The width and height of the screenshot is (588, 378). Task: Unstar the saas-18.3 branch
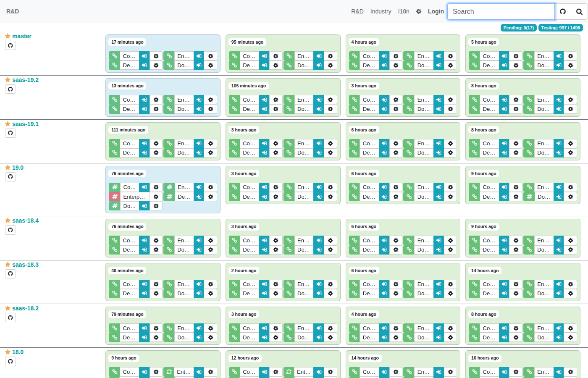[x=7, y=265]
